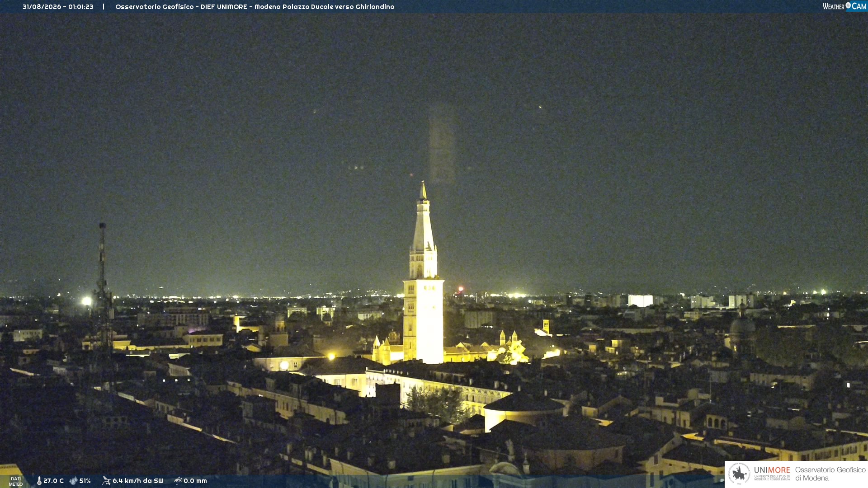The image size is (868, 488).
Task: Select the 27.0 C temperature reading
Action: click(53, 481)
